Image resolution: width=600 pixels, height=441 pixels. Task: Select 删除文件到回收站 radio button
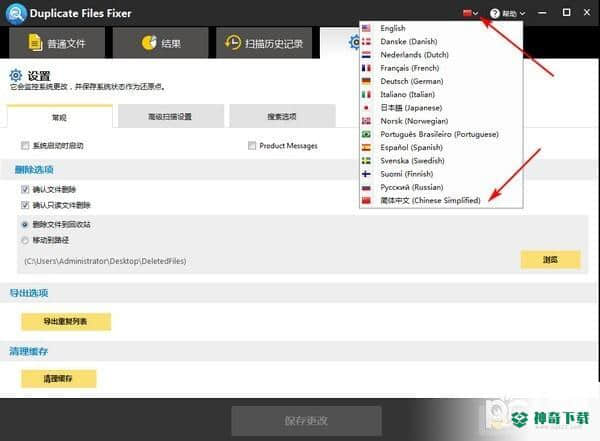[x=25, y=224]
